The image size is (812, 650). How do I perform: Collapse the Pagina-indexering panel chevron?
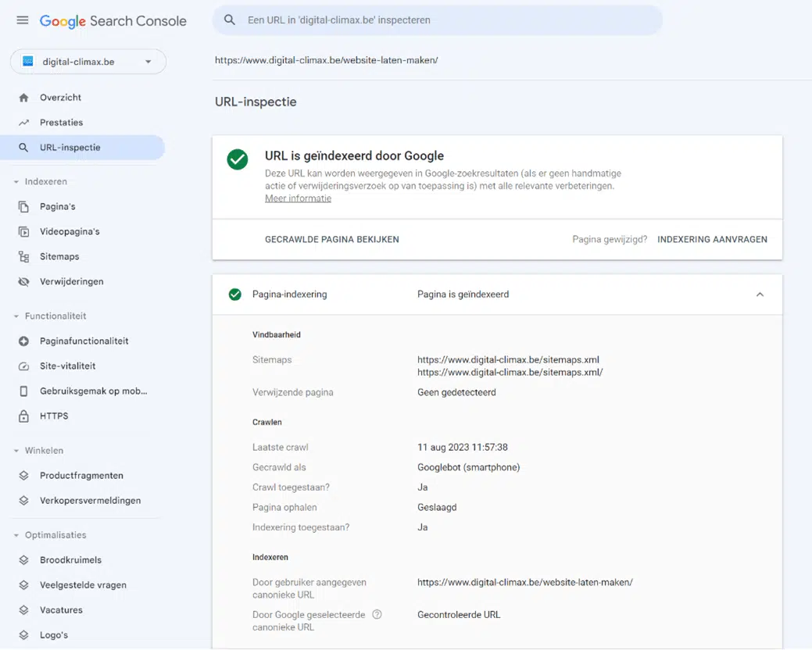[x=760, y=295]
